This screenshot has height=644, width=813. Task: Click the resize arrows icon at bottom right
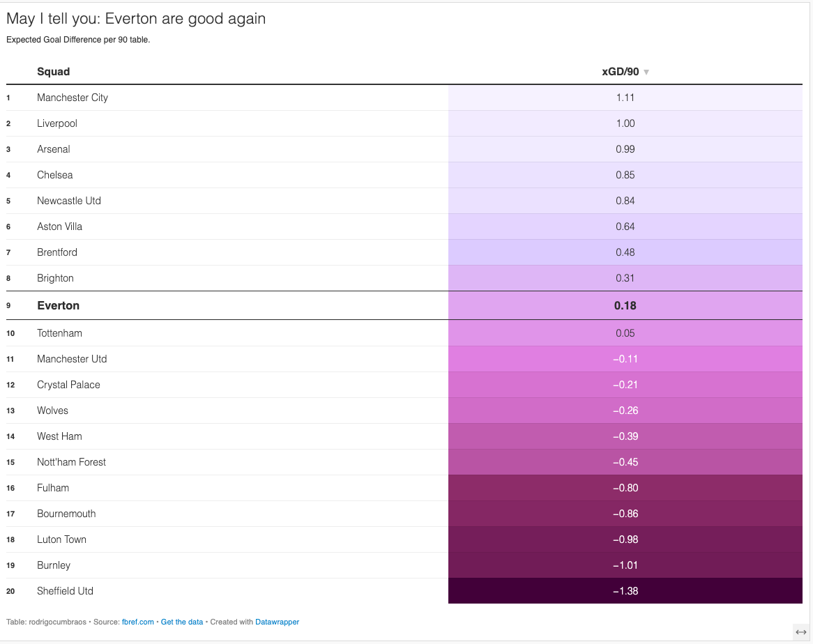click(801, 632)
